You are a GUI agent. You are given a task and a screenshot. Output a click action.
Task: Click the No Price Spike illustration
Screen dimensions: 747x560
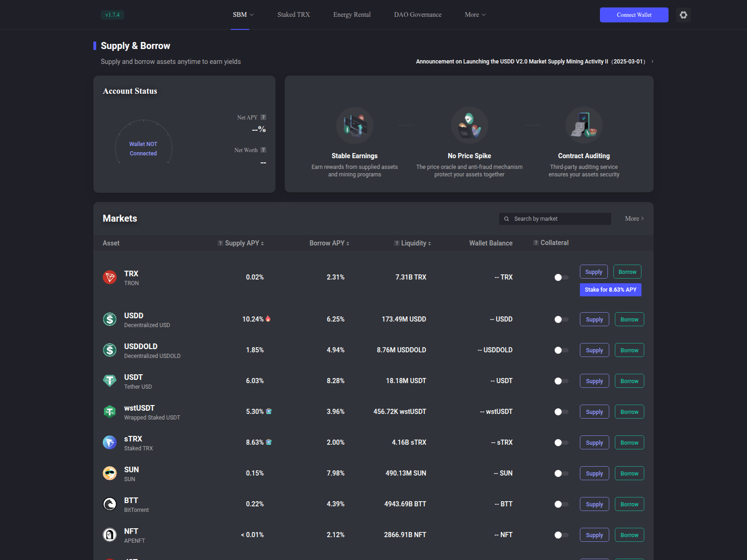pos(470,126)
